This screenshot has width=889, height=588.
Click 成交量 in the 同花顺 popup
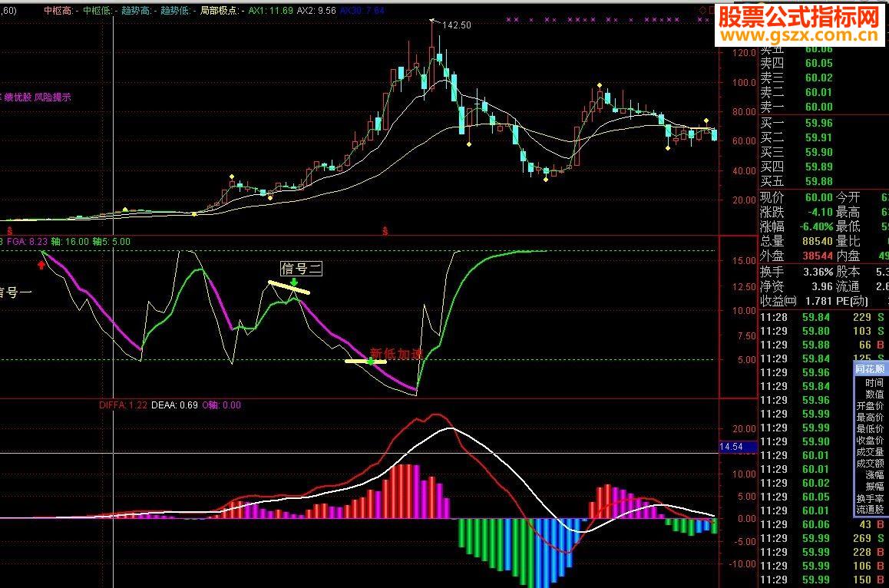(x=870, y=452)
